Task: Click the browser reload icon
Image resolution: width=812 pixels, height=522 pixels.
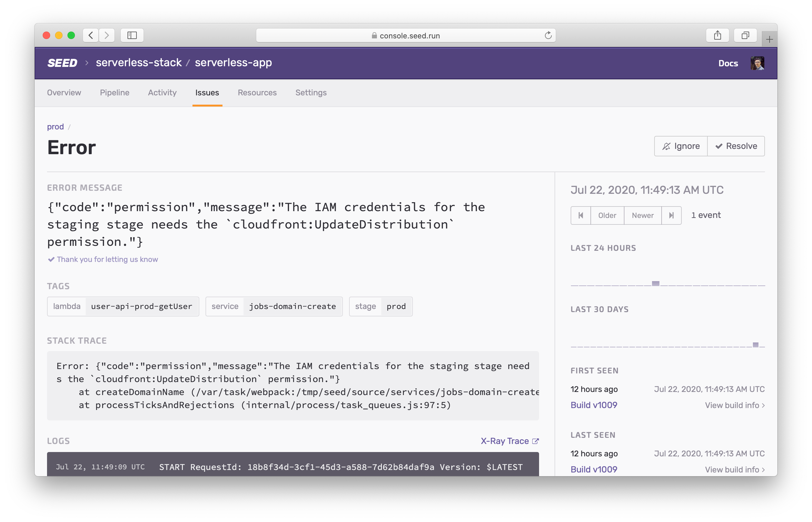Action: click(x=548, y=35)
